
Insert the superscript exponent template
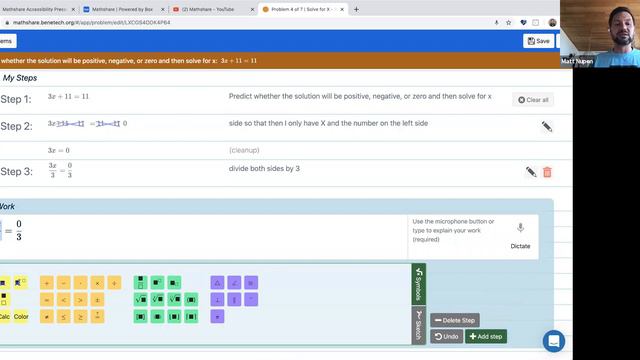pos(157,282)
